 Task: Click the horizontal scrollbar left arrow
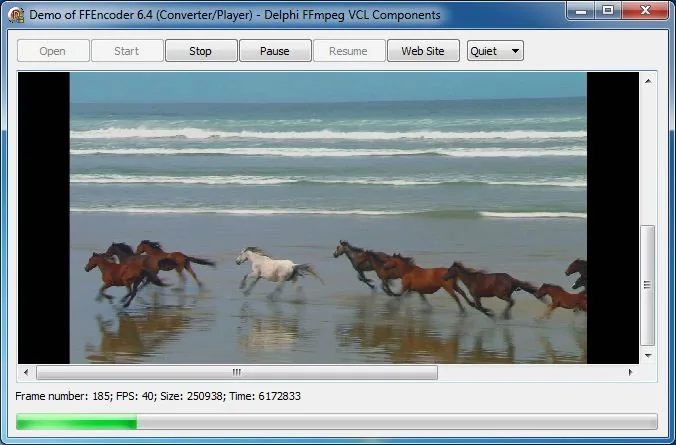[x=26, y=372]
